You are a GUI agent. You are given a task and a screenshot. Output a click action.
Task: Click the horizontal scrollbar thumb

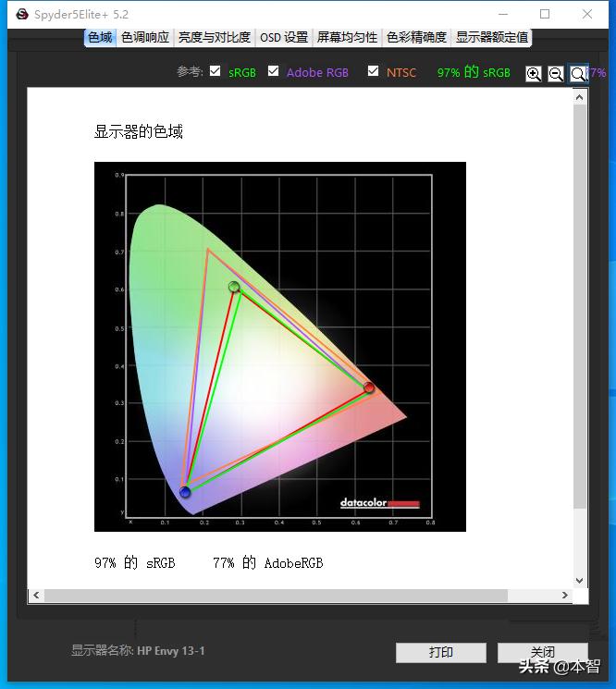(276, 596)
